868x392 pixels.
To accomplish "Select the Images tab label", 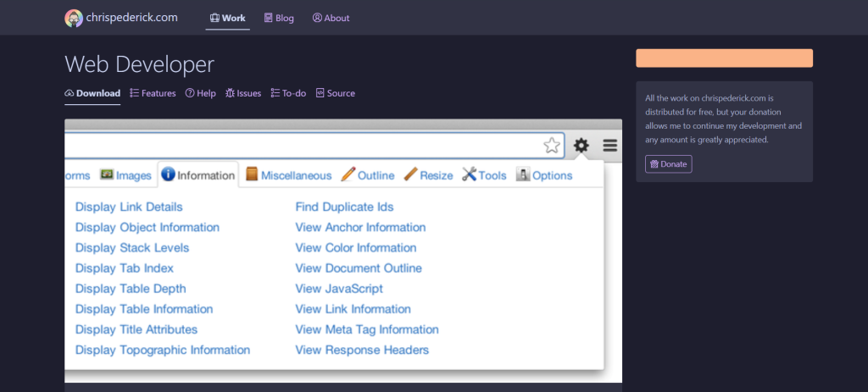I will (134, 176).
